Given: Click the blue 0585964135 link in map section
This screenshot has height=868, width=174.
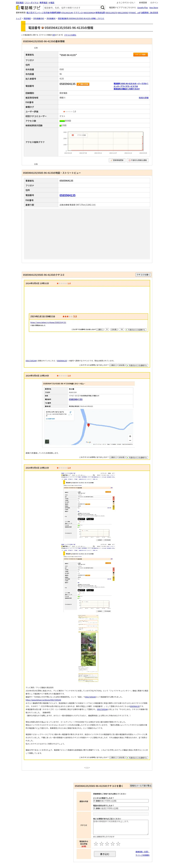Looking at the screenshot, I should [x=68, y=195].
